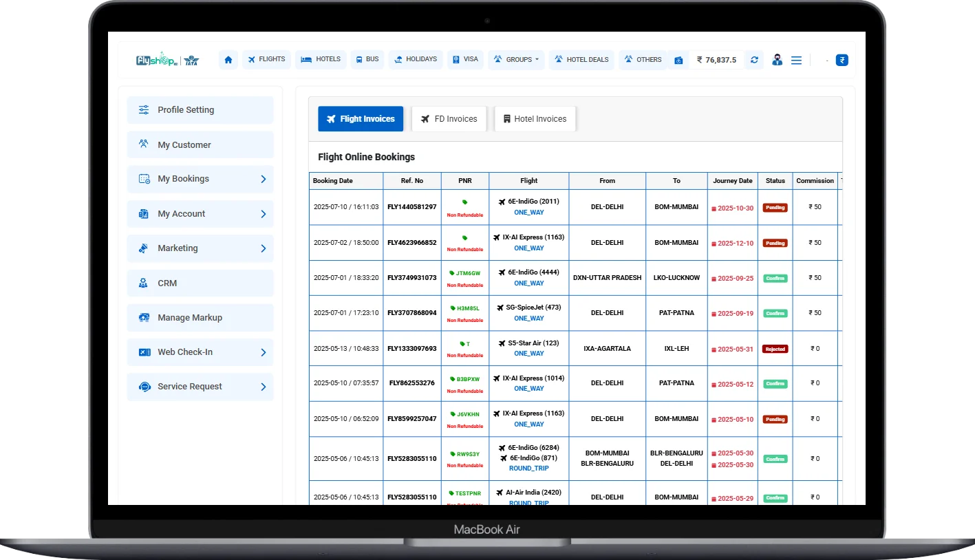This screenshot has height=560, width=975.
Task: Open the user profile avatar icon
Action: coord(777,60)
